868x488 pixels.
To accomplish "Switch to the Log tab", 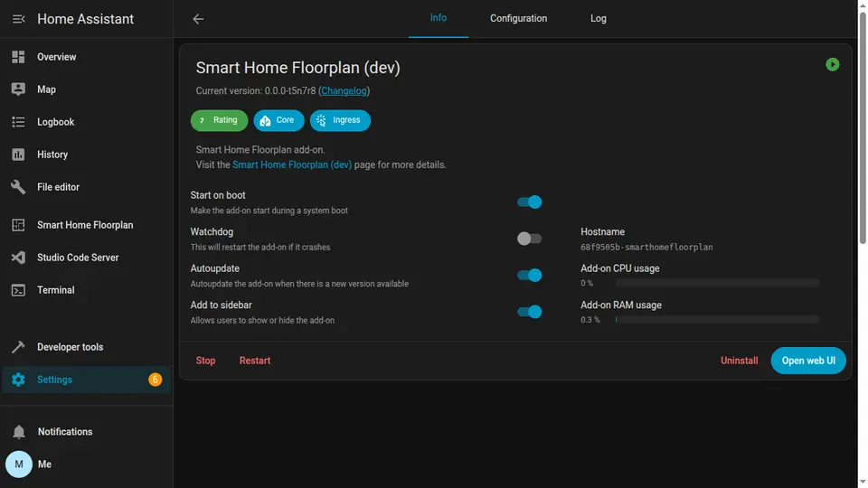I will click(x=598, y=18).
